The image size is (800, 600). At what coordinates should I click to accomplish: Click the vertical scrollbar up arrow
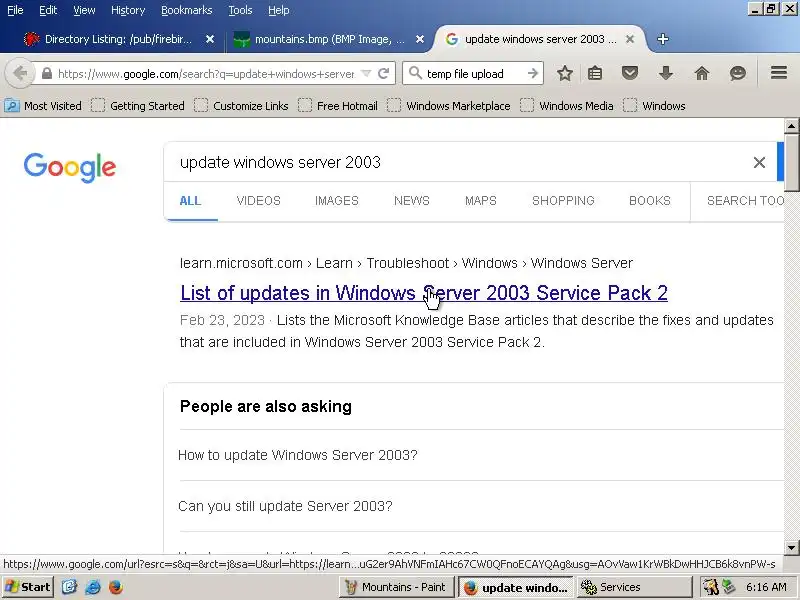pyautogui.click(x=791, y=125)
